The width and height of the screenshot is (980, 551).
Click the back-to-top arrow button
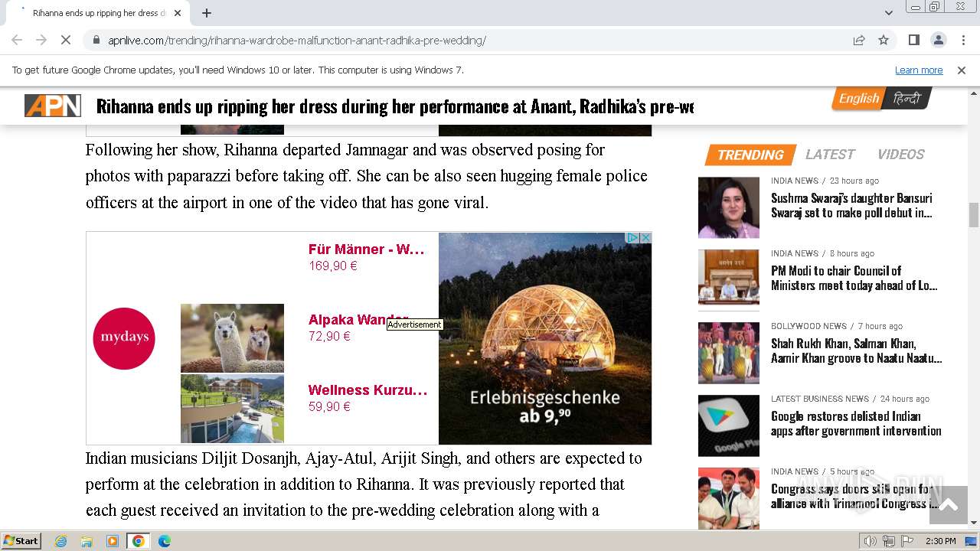[x=949, y=505]
